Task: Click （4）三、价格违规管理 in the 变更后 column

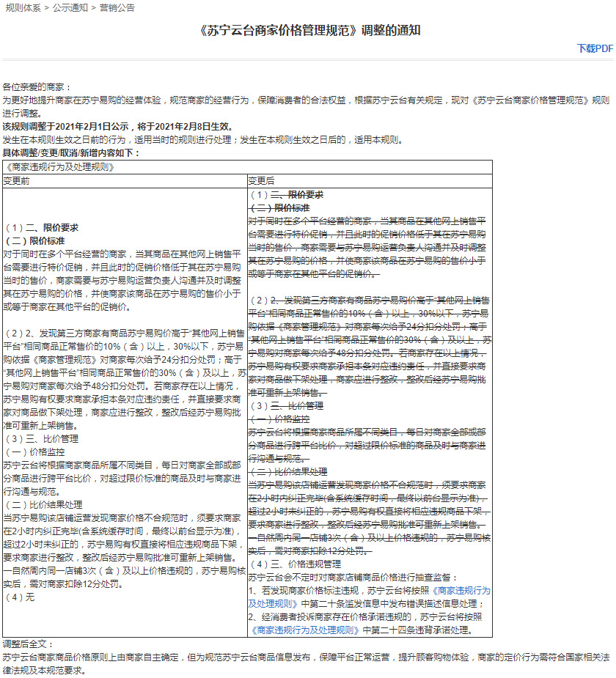Action: tap(295, 564)
